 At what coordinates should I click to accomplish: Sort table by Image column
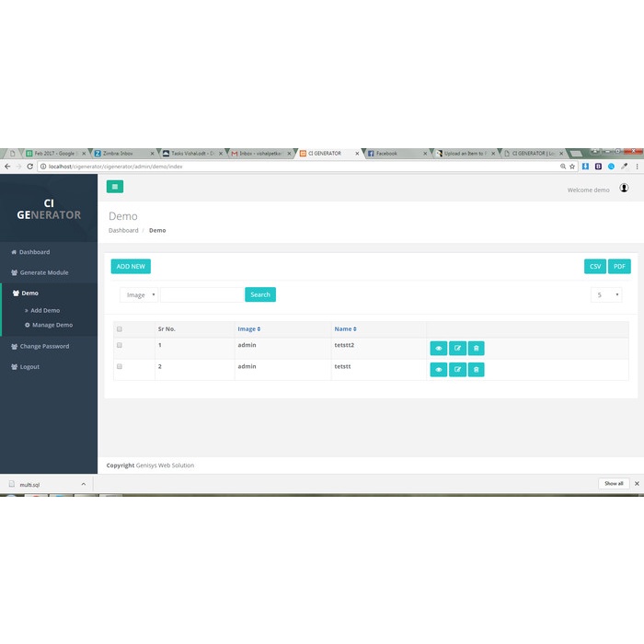249,329
